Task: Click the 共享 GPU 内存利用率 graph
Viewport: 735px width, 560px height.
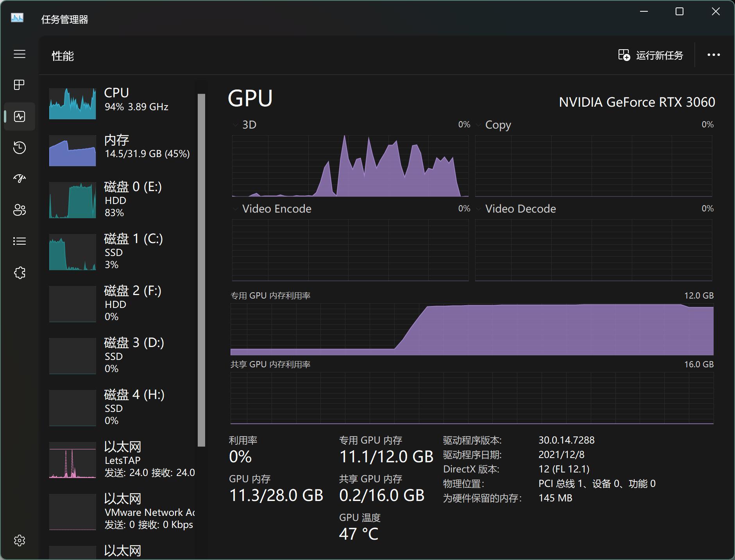Action: pyautogui.click(x=472, y=398)
